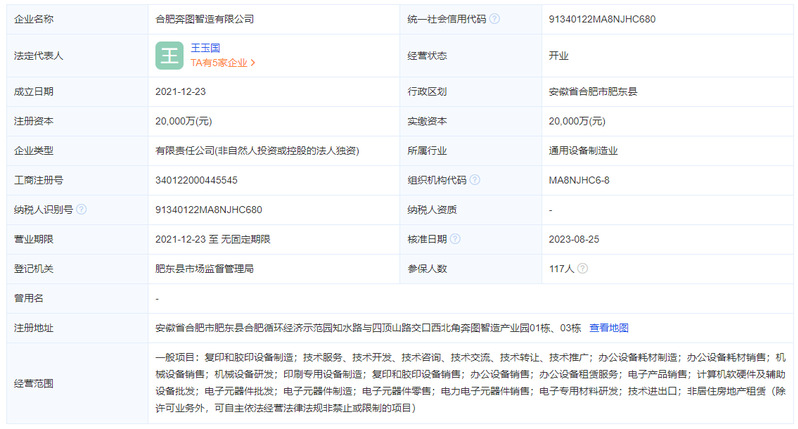Select the 经营状态 label cell
Screen dimensions: 798x429
pyautogui.click(x=471, y=56)
